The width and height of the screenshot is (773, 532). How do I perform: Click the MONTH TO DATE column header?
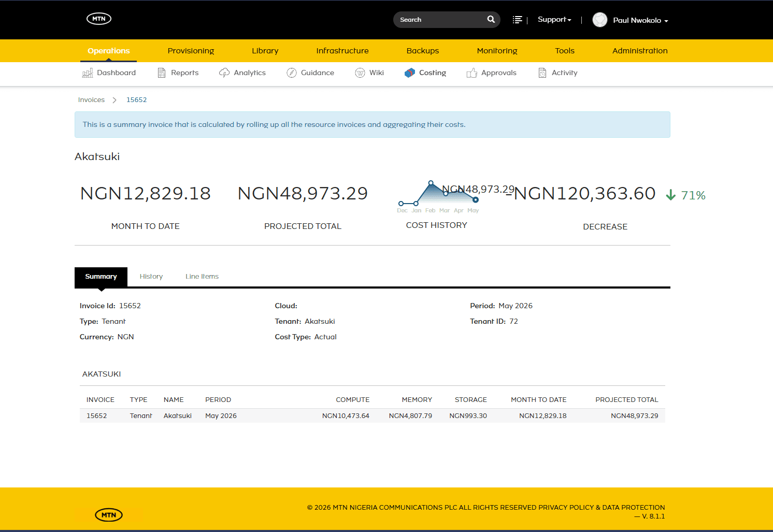click(x=539, y=400)
